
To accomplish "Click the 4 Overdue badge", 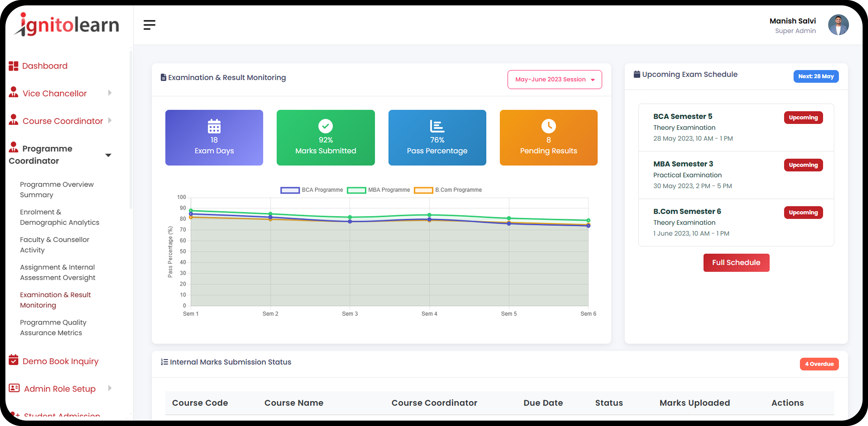I will pos(819,364).
